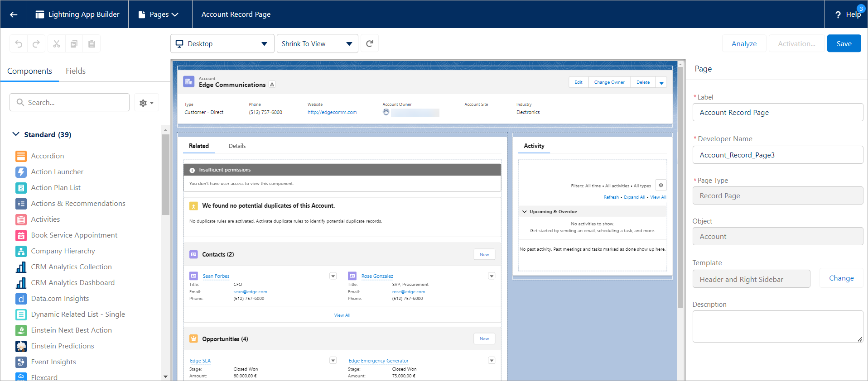This screenshot has width=868, height=381.
Task: Open Edge SLA opportunity actions dropdown
Action: click(x=333, y=361)
